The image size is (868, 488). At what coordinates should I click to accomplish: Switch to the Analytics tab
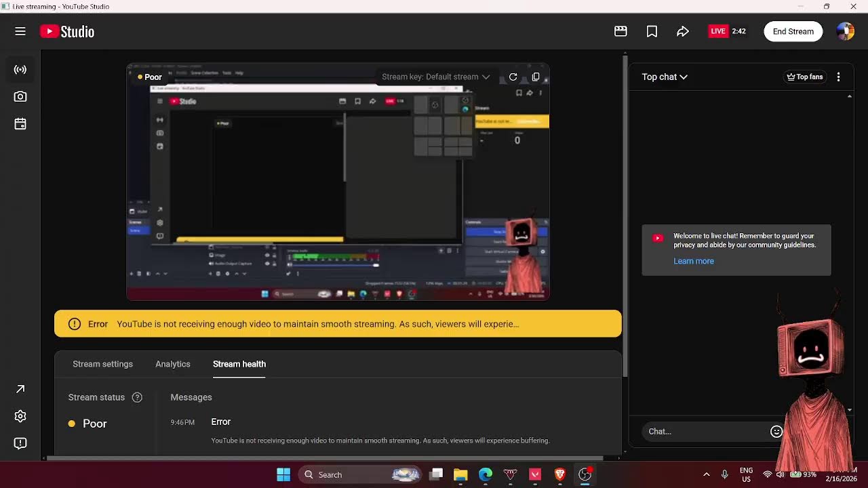[172, 364]
